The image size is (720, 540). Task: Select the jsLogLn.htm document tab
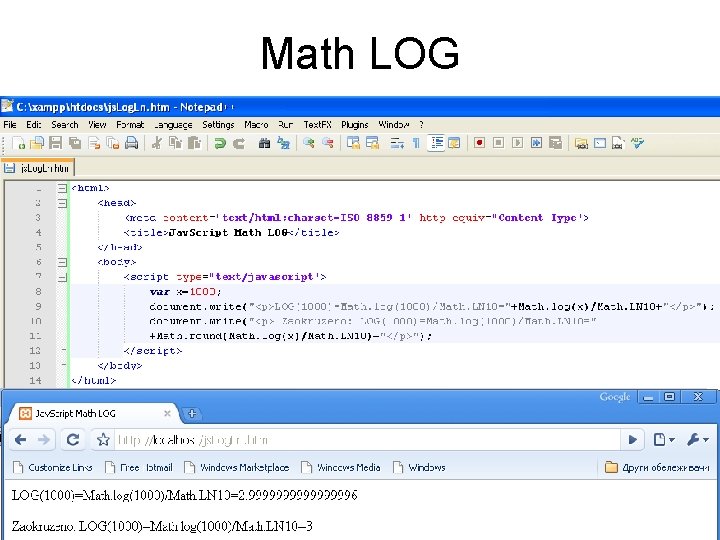click(37, 168)
